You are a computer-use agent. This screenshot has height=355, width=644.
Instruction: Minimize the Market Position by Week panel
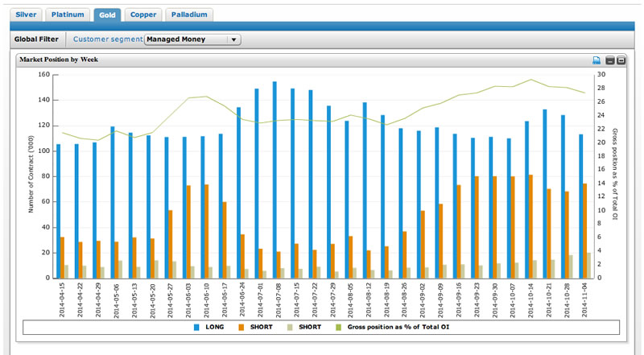pos(610,60)
